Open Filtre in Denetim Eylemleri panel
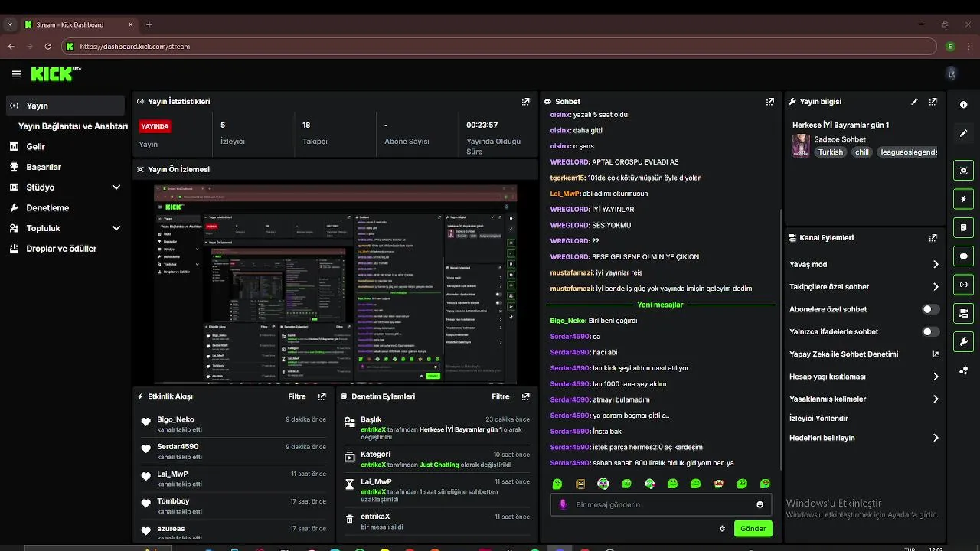The image size is (980, 551). [x=501, y=396]
